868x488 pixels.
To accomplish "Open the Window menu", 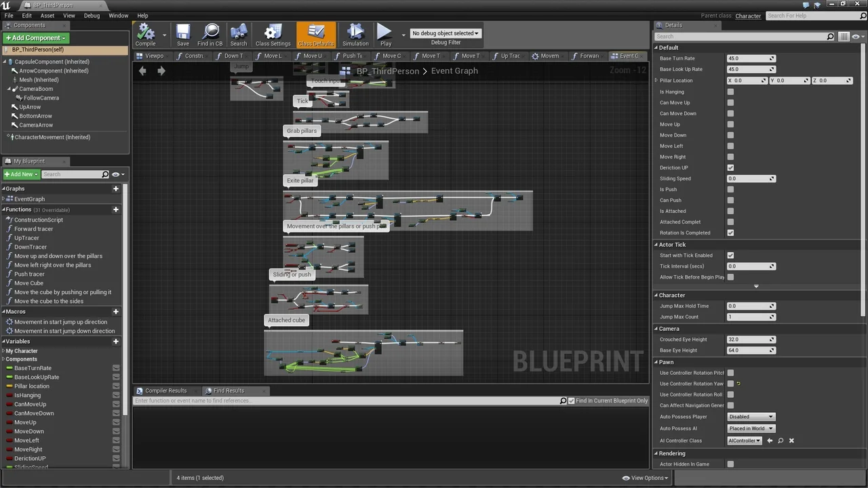I will point(118,16).
